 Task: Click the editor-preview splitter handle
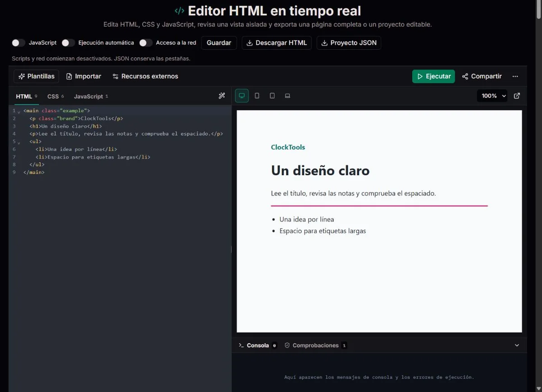click(232, 249)
